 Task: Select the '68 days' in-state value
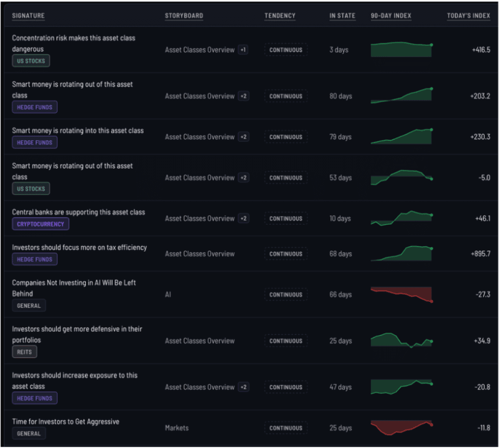(341, 253)
